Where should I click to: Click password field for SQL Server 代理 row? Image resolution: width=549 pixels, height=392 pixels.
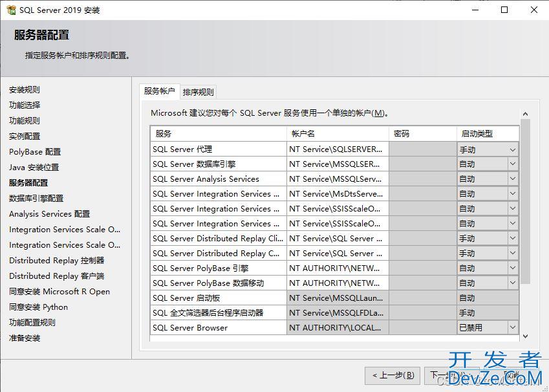coord(423,149)
